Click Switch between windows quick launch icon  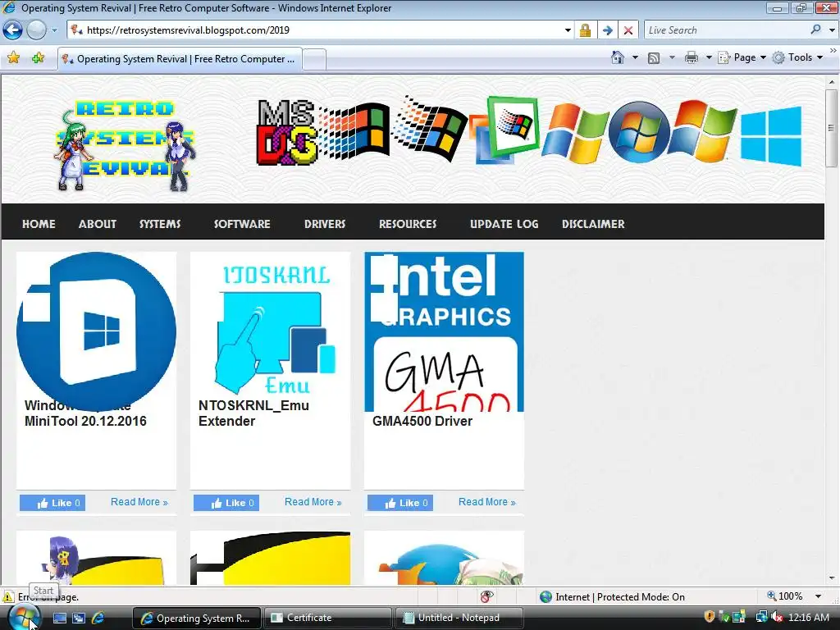[x=79, y=618]
